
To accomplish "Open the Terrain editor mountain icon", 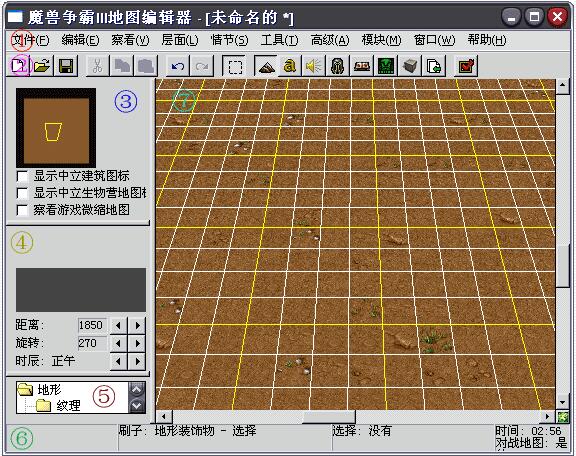I will click(266, 66).
